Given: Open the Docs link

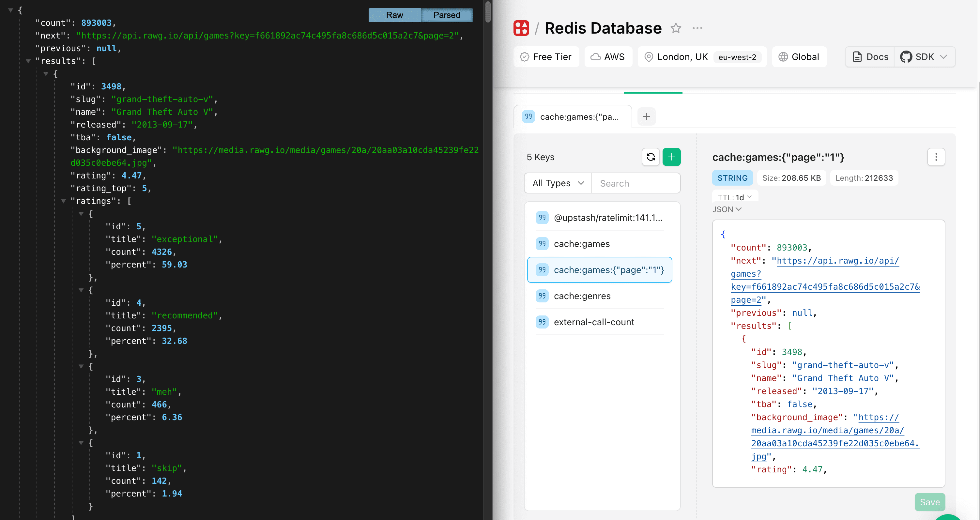Looking at the screenshot, I should click(870, 57).
